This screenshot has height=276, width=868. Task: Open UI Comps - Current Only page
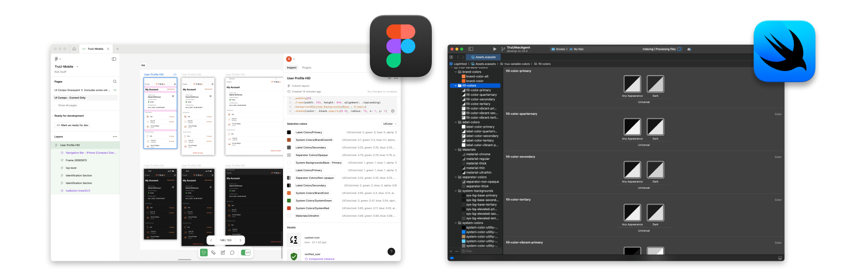tap(85, 98)
